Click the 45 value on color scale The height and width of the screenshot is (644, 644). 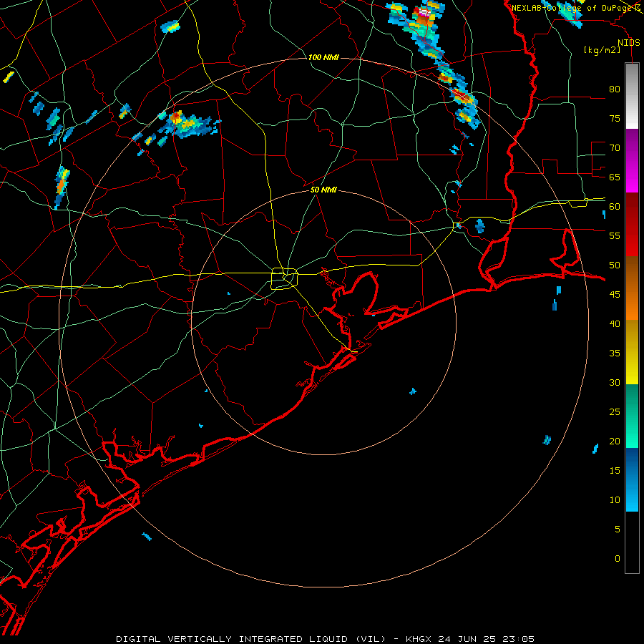[615, 295]
